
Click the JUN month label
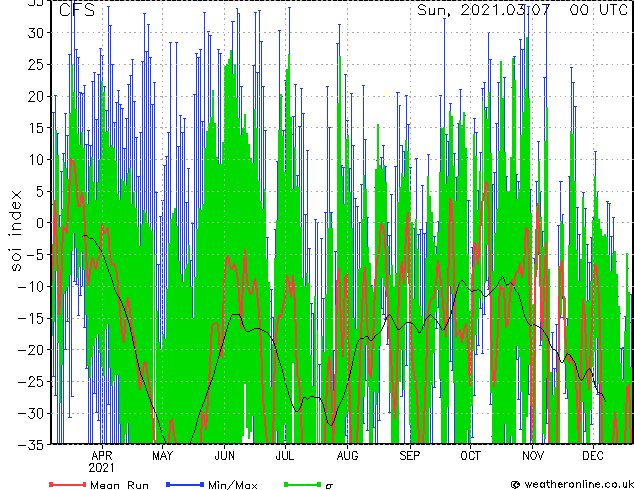coord(224,456)
